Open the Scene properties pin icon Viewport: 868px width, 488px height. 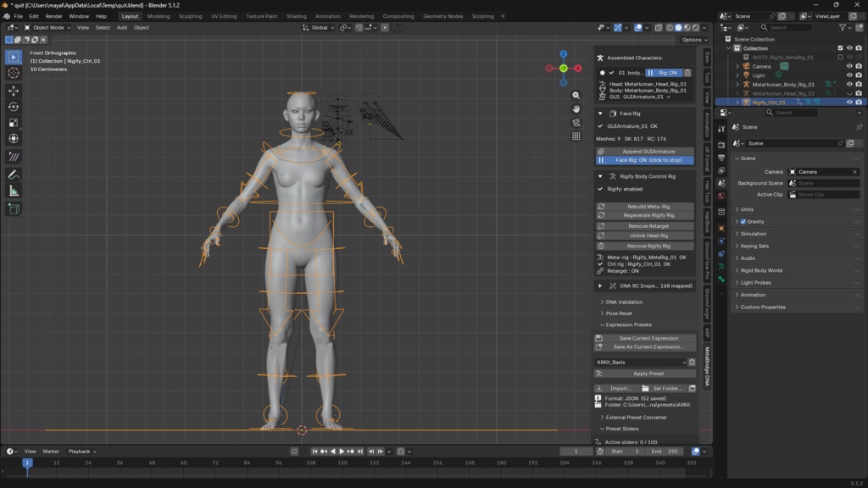(859, 127)
